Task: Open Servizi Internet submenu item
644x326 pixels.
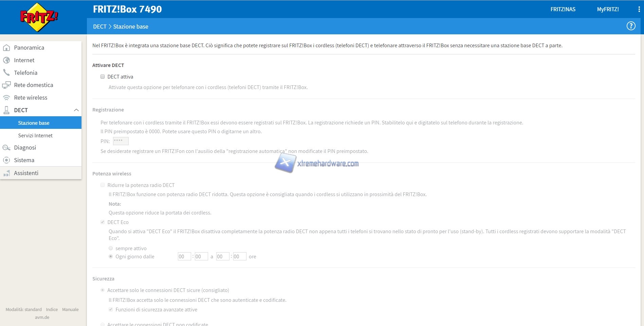Action: pyautogui.click(x=35, y=136)
